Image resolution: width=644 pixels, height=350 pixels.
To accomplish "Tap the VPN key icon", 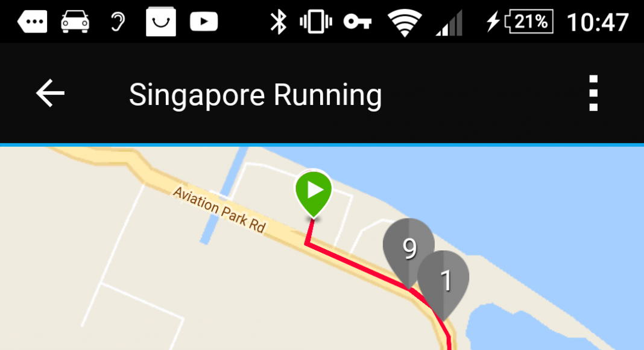I will (358, 21).
